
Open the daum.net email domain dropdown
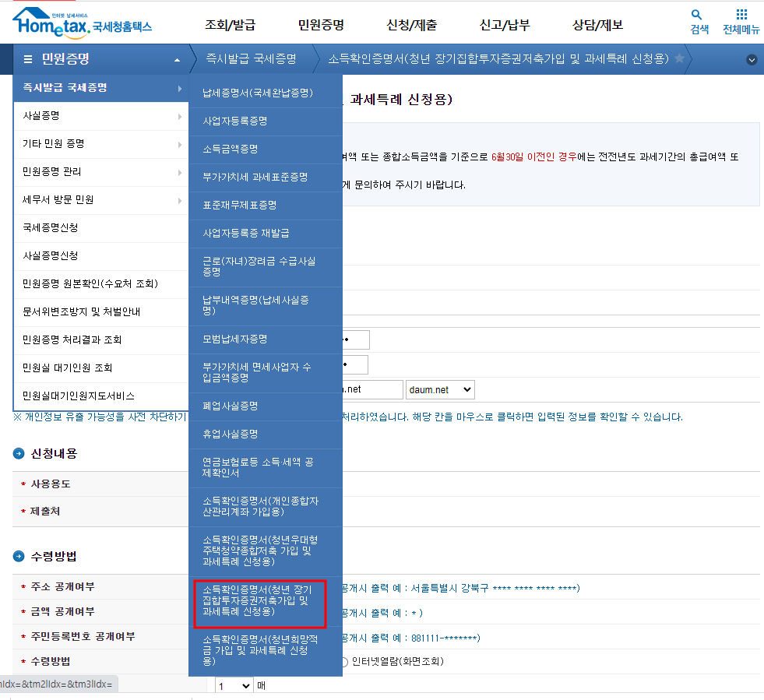tap(440, 389)
